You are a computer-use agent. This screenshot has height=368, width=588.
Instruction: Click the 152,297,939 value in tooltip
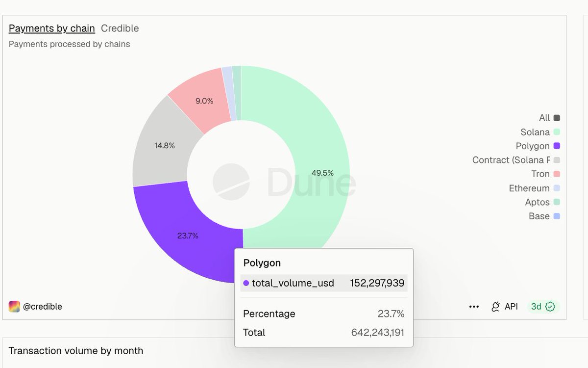377,283
